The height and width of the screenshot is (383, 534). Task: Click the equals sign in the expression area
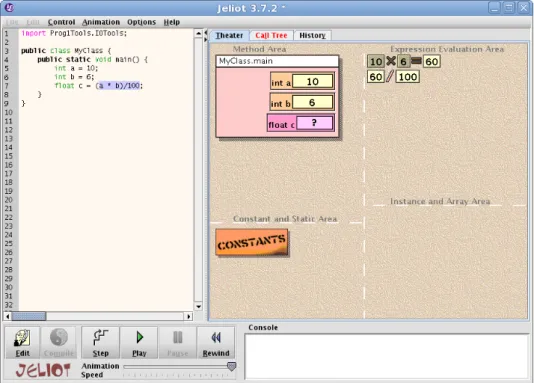click(416, 61)
